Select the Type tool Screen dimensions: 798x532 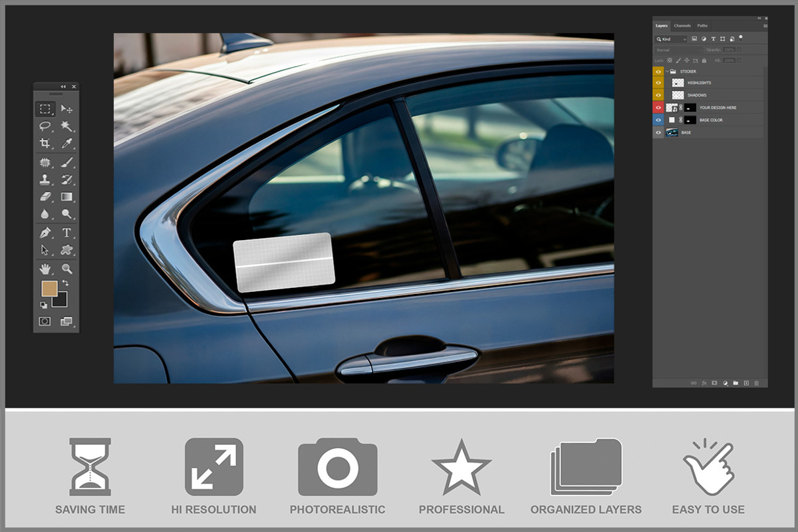pos(66,233)
